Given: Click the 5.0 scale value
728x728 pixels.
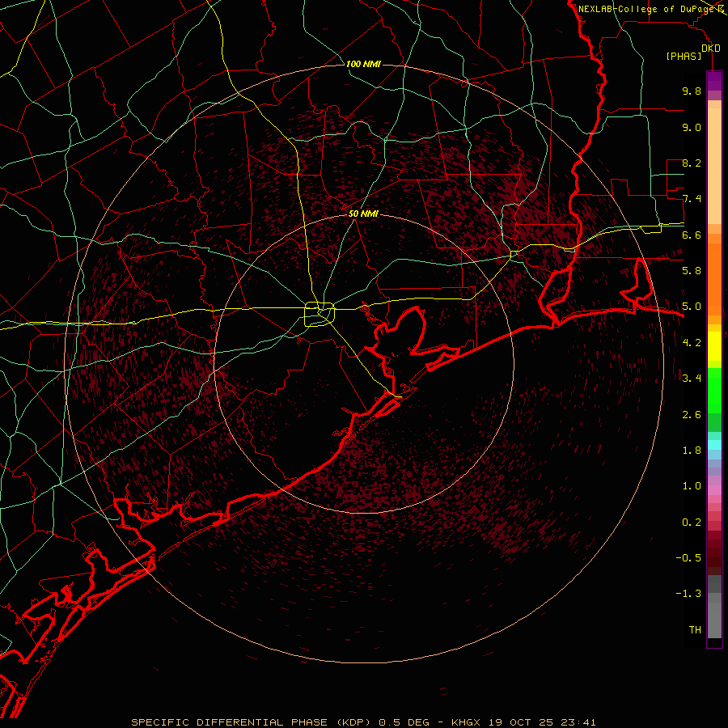Looking at the screenshot, I should [x=692, y=307].
